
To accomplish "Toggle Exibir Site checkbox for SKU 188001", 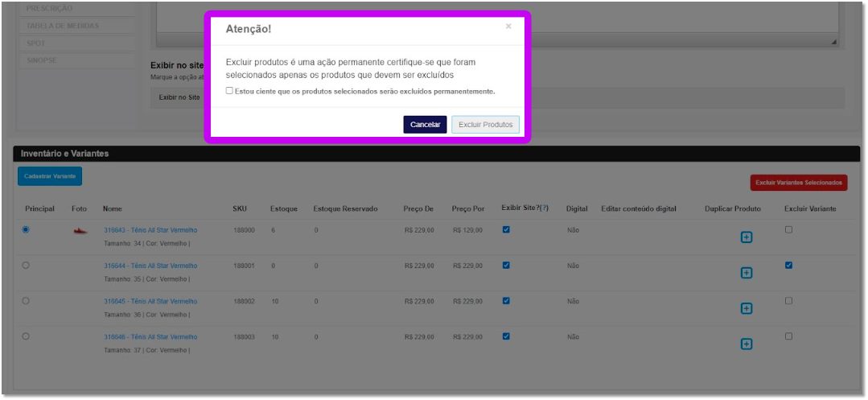I will [506, 266].
